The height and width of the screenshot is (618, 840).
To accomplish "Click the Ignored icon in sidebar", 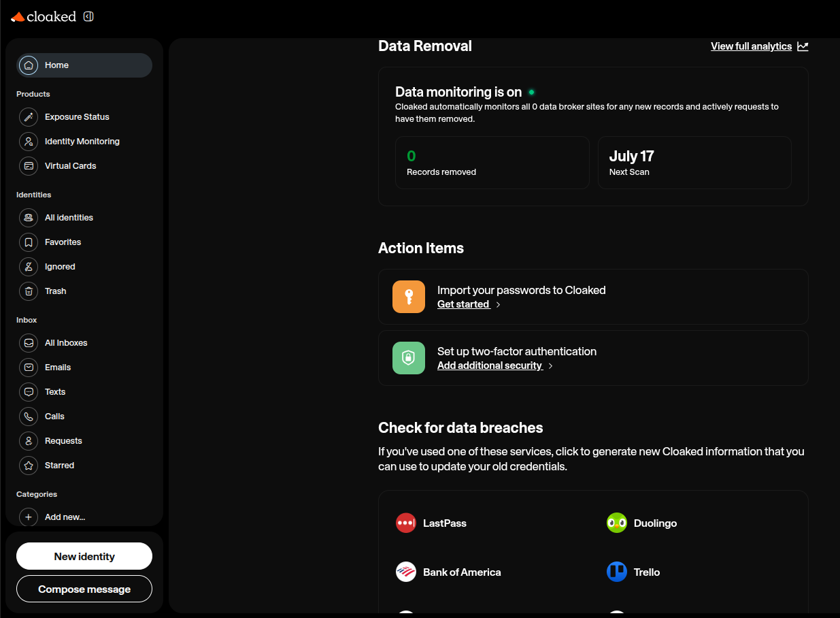I will point(29,267).
